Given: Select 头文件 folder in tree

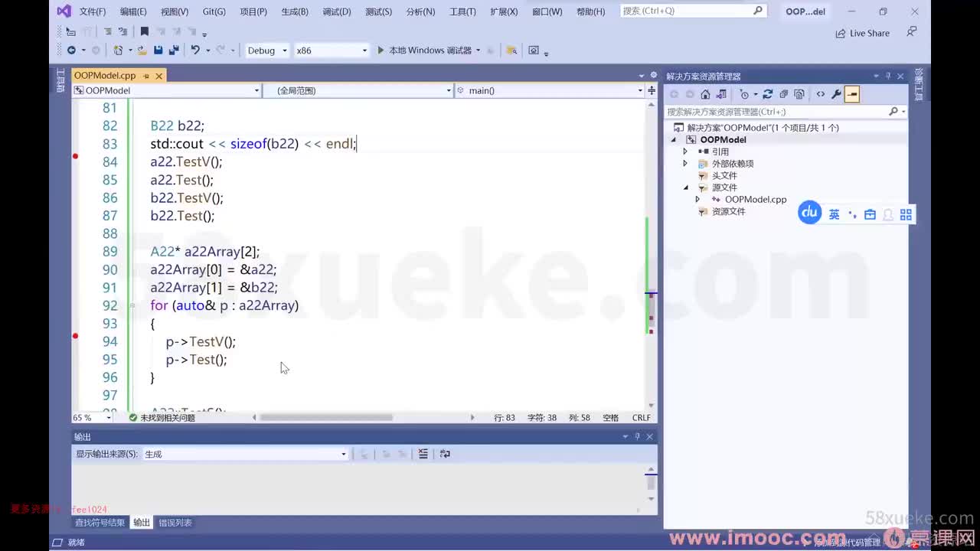Looking at the screenshot, I should click(x=724, y=176).
